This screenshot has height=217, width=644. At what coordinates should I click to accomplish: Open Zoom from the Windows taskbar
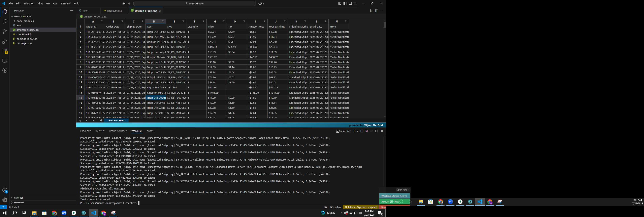pyautogui.click(x=64, y=213)
